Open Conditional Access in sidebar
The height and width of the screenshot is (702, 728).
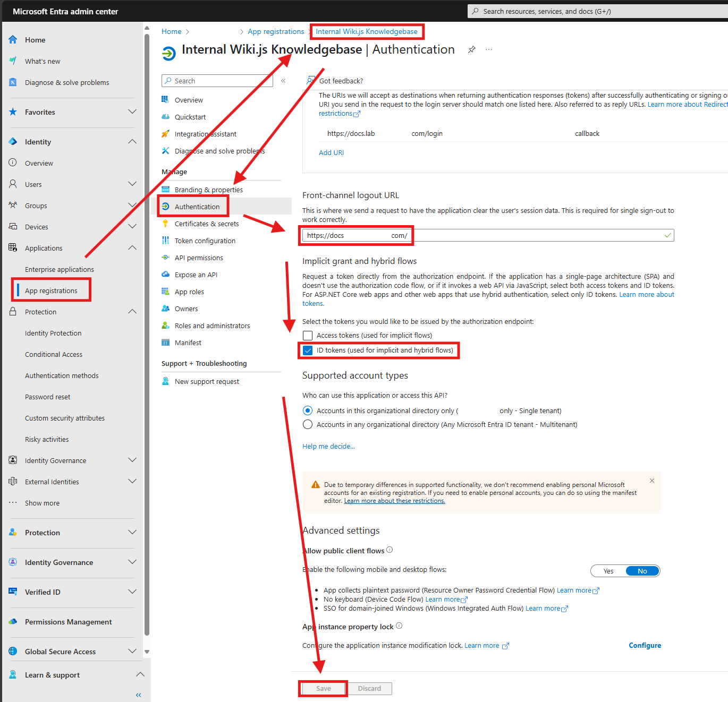pyautogui.click(x=54, y=354)
